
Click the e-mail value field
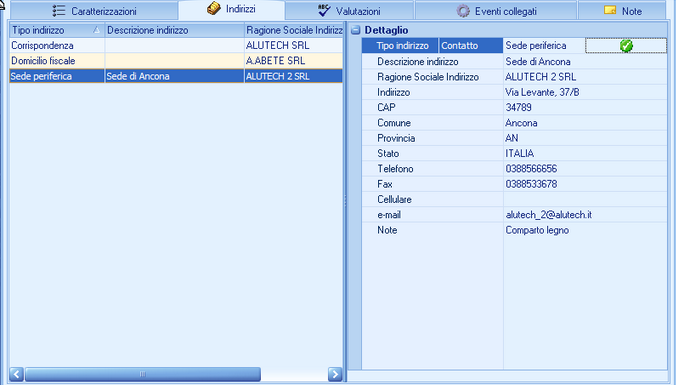click(x=585, y=215)
